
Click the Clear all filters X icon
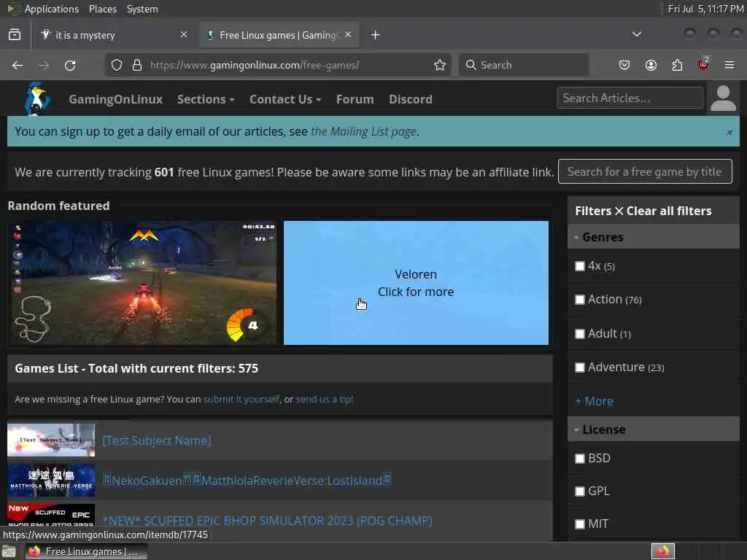[x=619, y=211]
